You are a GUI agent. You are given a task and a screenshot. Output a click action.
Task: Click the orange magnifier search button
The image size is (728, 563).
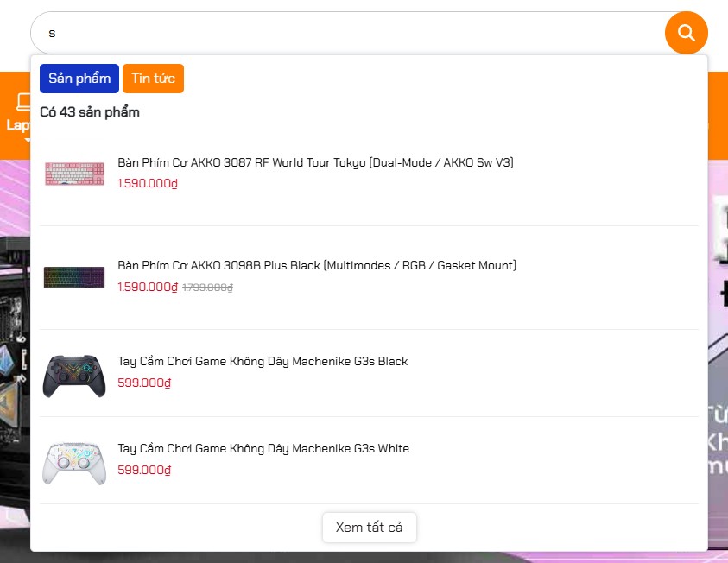coord(686,33)
